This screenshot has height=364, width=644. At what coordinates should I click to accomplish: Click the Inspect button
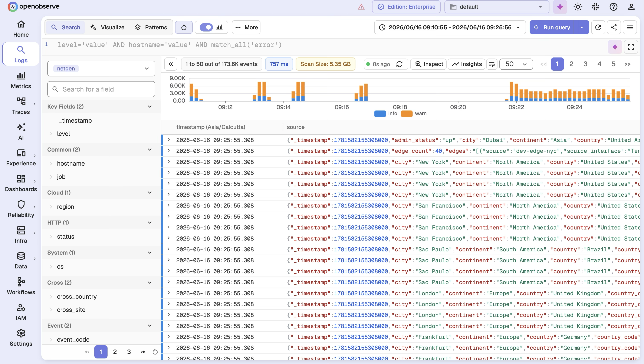[428, 64]
